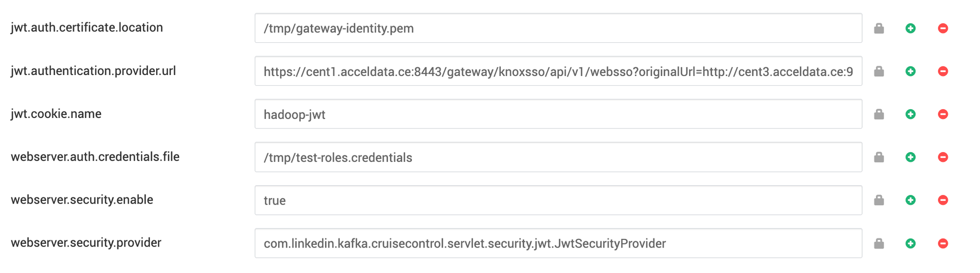This screenshot has height=273, width=980.
Task: Click green plus beside webserver.auth.credentials.file
Action: click(x=911, y=157)
